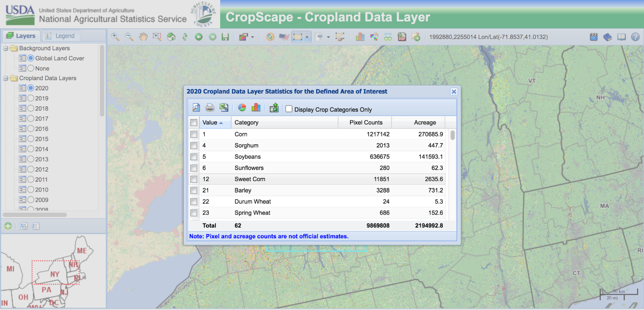Select the 2015 Cropland Data Layer

point(31,138)
